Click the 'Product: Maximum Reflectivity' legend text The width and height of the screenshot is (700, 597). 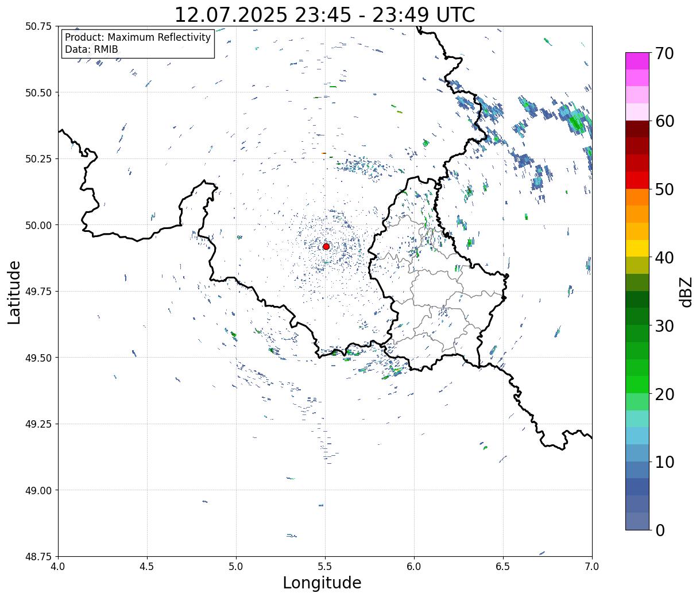tap(138, 37)
